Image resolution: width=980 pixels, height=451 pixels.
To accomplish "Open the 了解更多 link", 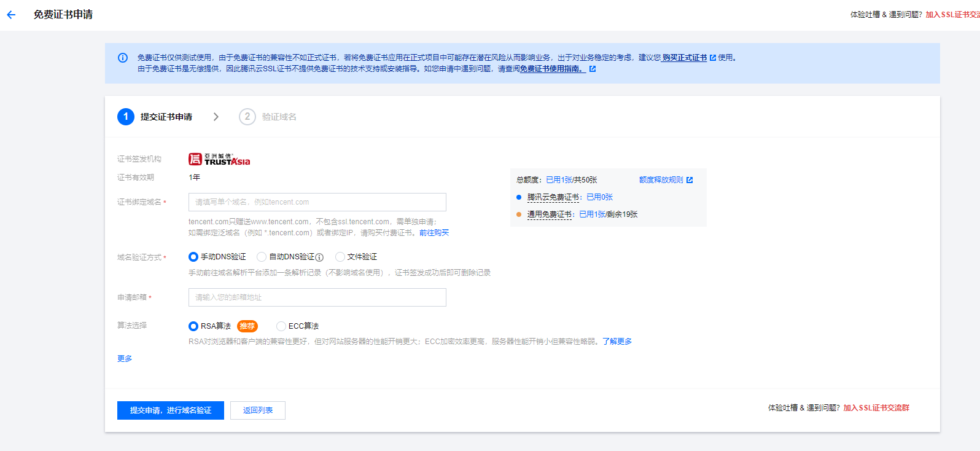I will click(x=617, y=342).
